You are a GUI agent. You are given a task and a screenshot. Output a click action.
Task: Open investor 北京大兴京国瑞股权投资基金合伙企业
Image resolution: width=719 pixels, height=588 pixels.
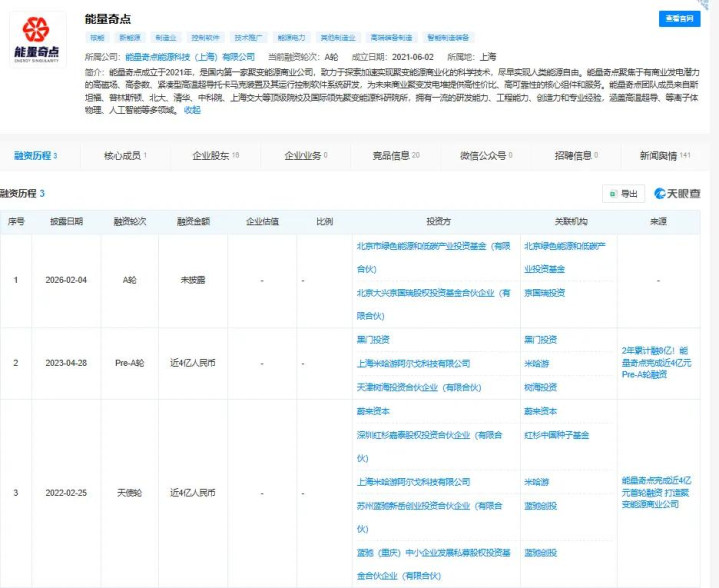[x=433, y=305]
